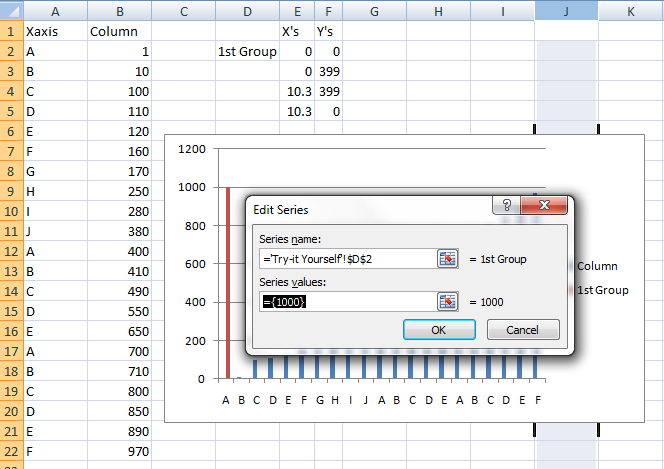Screen dimensions: 664x469
Task: Select column I header
Action: pos(502,11)
